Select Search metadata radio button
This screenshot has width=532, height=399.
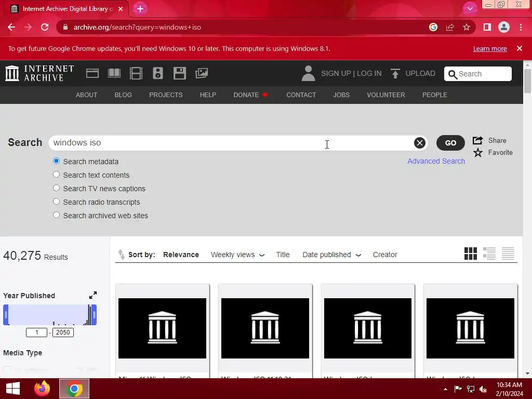[56, 161]
